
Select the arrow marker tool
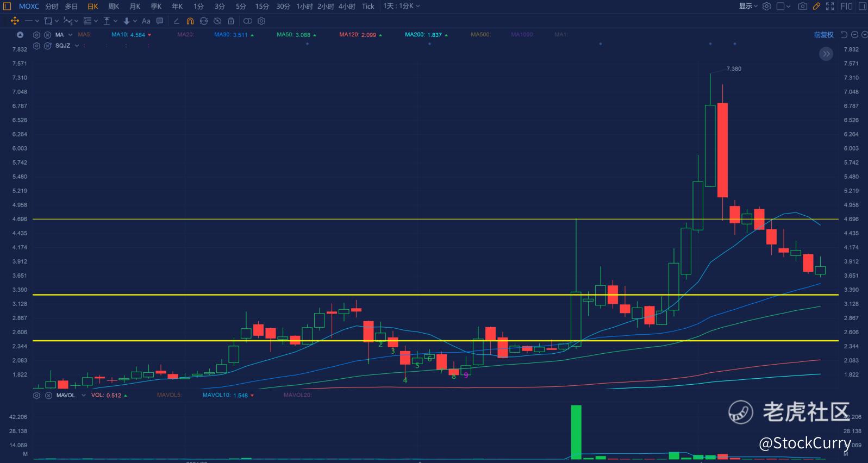(126, 21)
